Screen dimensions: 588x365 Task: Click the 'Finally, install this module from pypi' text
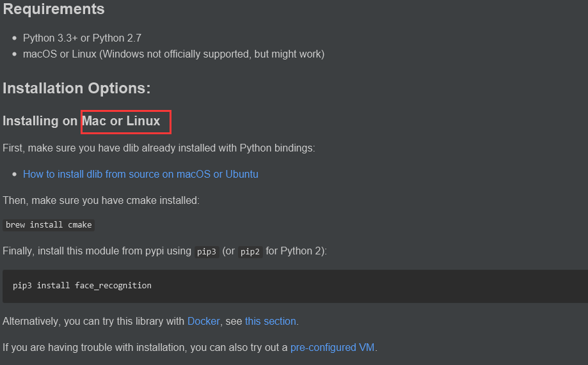pyautogui.click(x=96, y=251)
